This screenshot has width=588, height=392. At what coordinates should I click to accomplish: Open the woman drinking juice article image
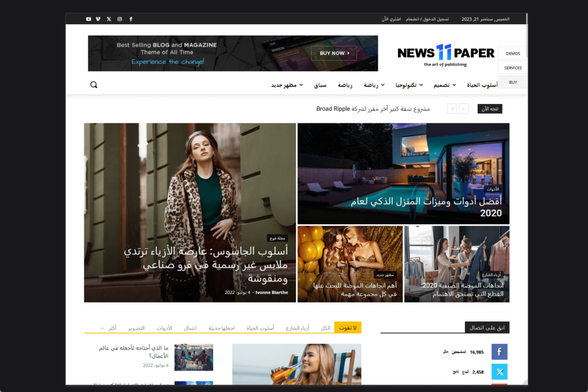(x=297, y=364)
